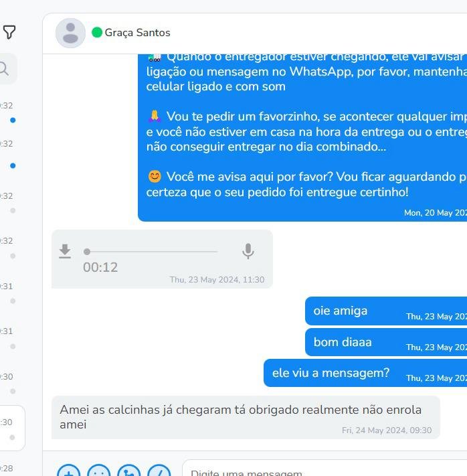Open the conversation filter funnel icon
The image size is (467, 476).
[x=9, y=32]
